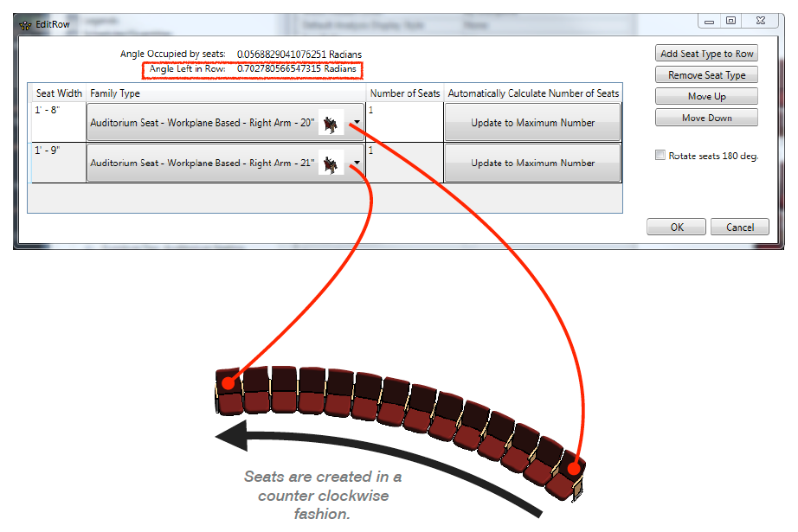798x532 pixels.
Task: Click the 21" auditorium seat preview icon
Action: (x=330, y=163)
